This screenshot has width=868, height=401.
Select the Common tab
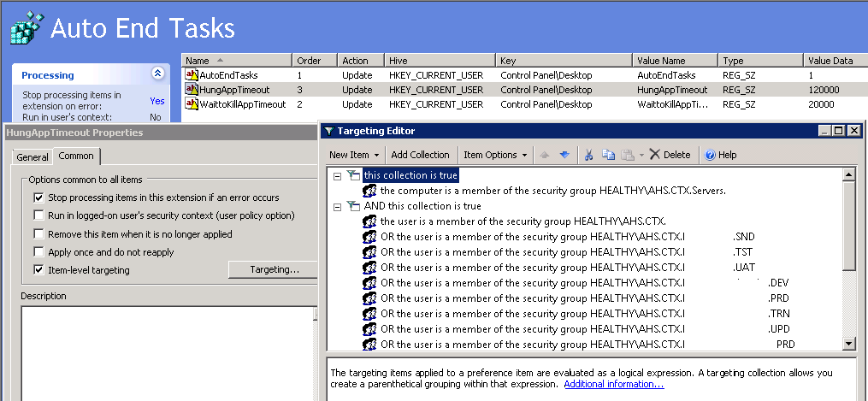tap(76, 156)
